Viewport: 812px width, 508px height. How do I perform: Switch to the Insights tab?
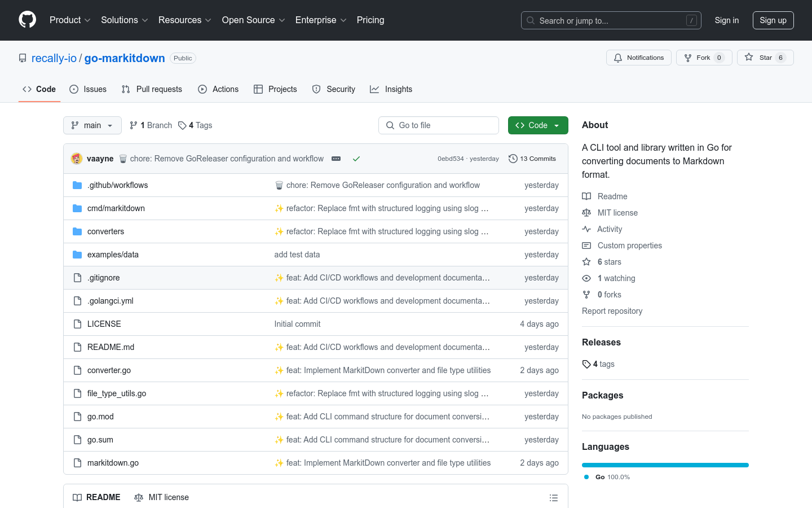(391, 89)
